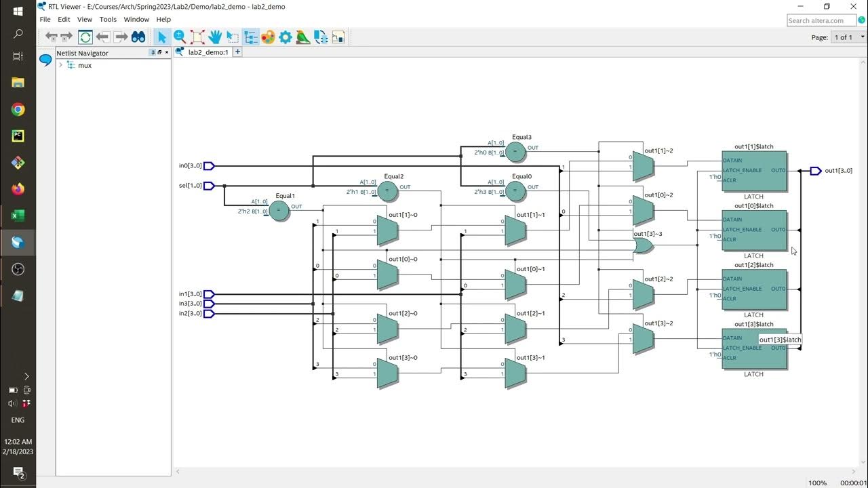The image size is (868, 488).
Task: Click the netlist export icon with arrows
Action: click(x=321, y=37)
